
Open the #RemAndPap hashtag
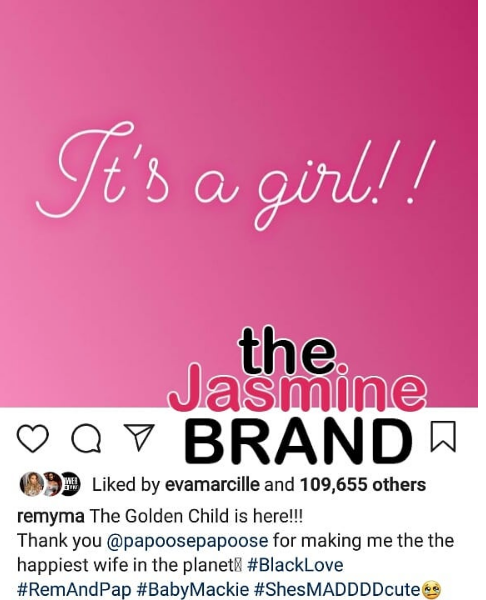click(x=74, y=589)
